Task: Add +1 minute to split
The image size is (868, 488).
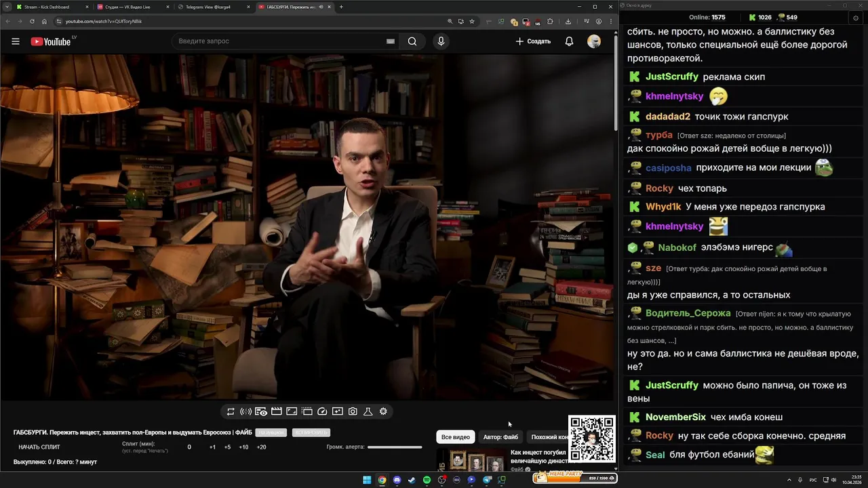Action: click(212, 447)
